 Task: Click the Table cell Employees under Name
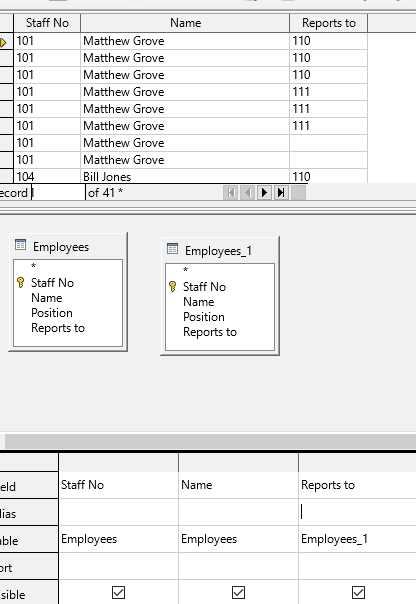[x=238, y=539]
